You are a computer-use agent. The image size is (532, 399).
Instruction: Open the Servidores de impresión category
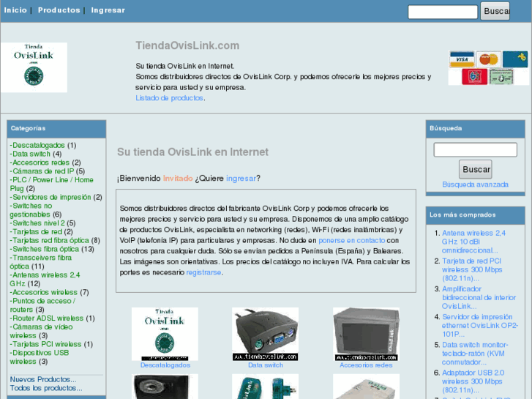51,197
